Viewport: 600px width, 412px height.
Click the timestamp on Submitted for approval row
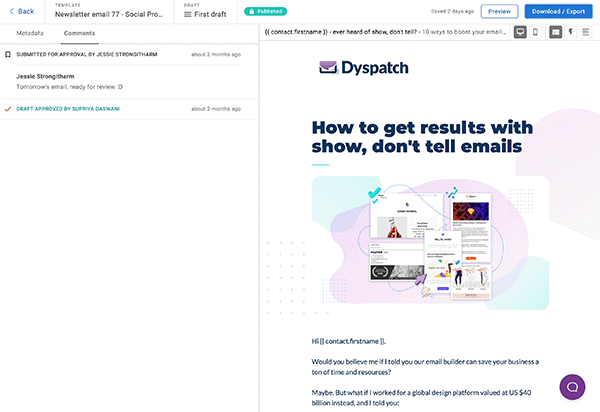point(216,55)
